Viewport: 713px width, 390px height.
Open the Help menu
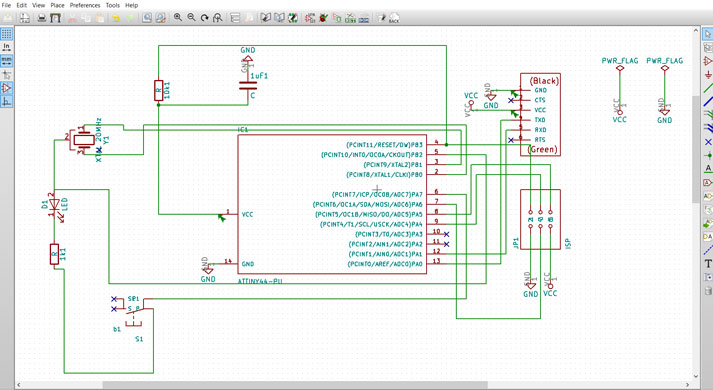tap(131, 5)
